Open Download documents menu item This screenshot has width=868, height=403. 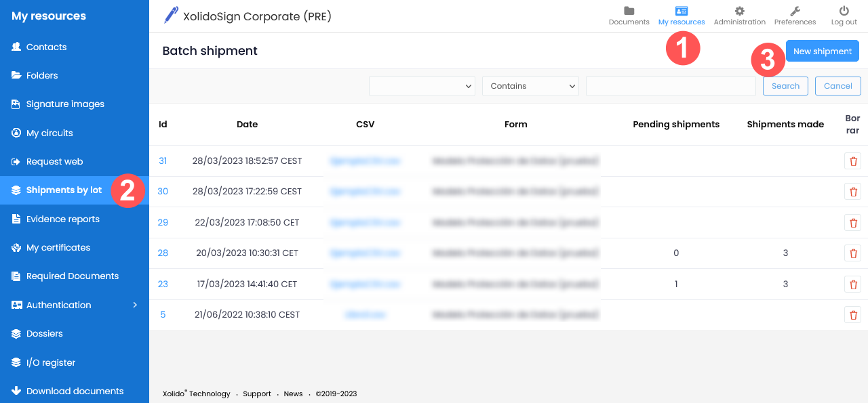(75, 391)
